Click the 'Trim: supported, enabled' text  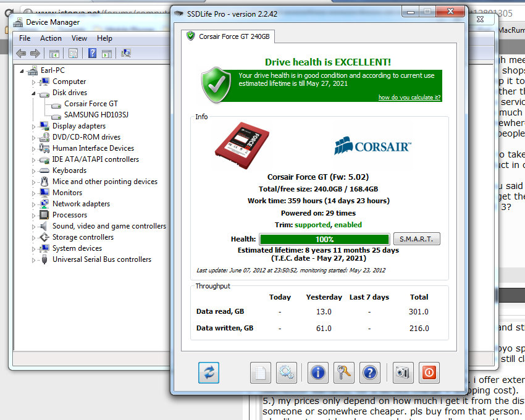point(318,225)
